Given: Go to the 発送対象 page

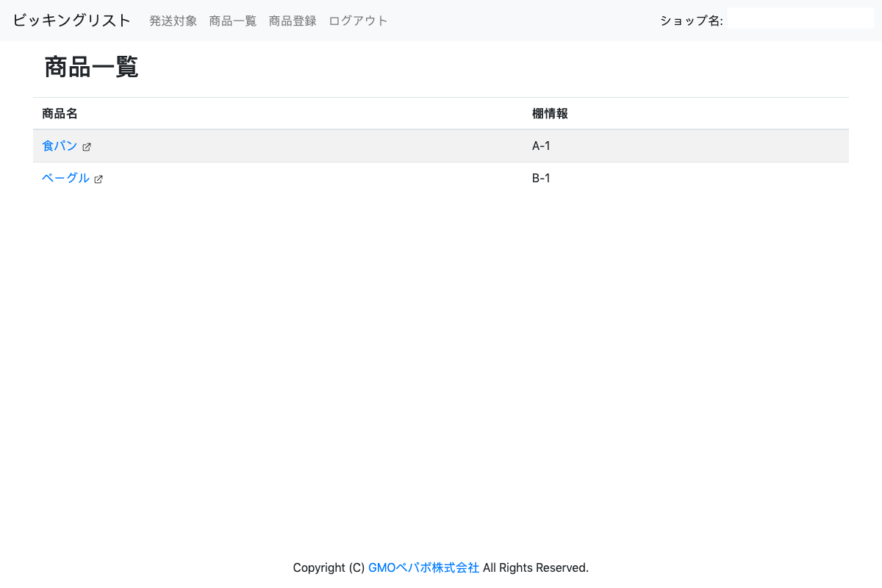Looking at the screenshot, I should tap(173, 21).
